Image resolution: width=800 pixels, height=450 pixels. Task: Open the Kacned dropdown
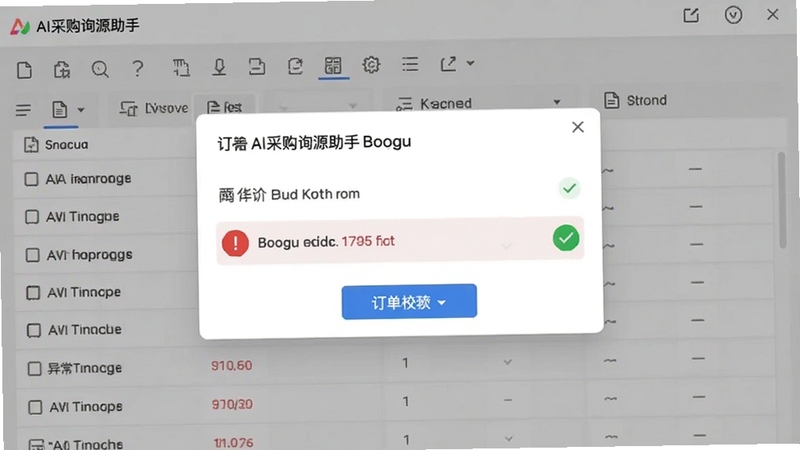click(x=479, y=104)
